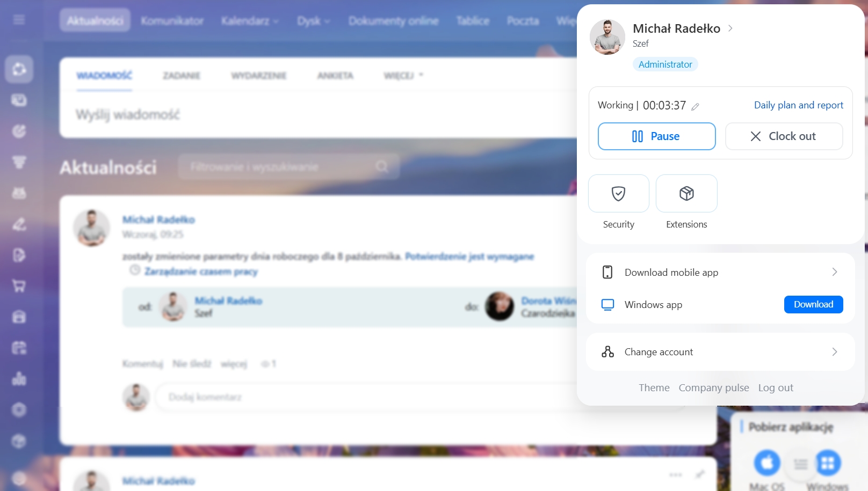The height and width of the screenshot is (491, 868).
Task: Click the mobile phone icon for mobile app
Action: 607,272
